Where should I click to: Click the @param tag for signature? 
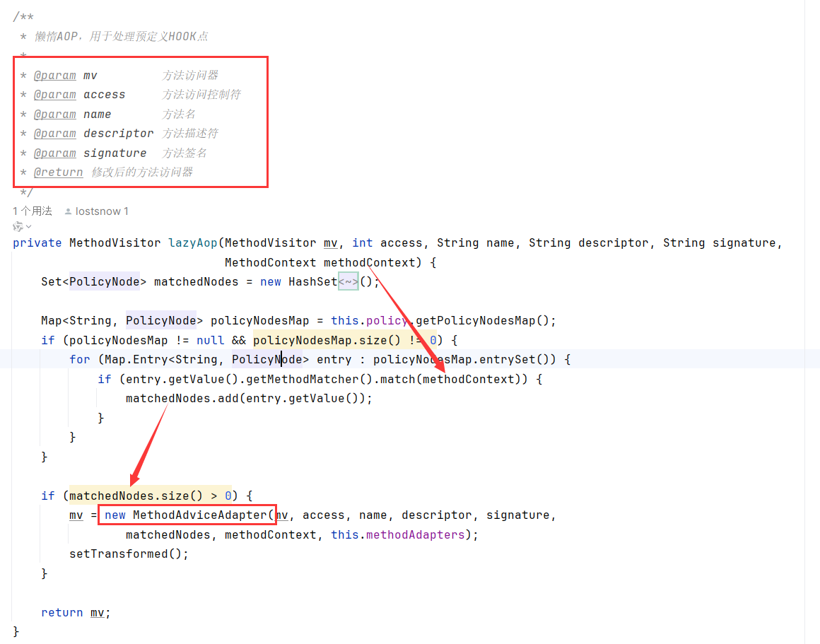click(x=54, y=153)
